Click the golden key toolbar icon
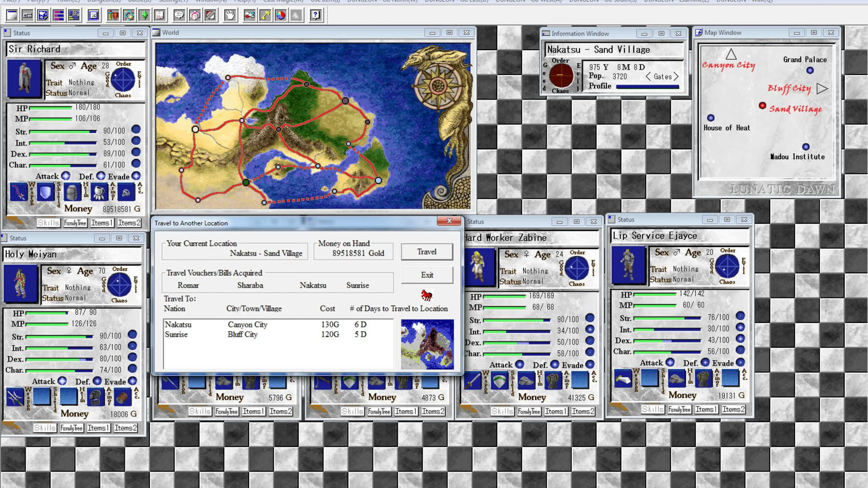The image size is (868, 488). (x=265, y=15)
